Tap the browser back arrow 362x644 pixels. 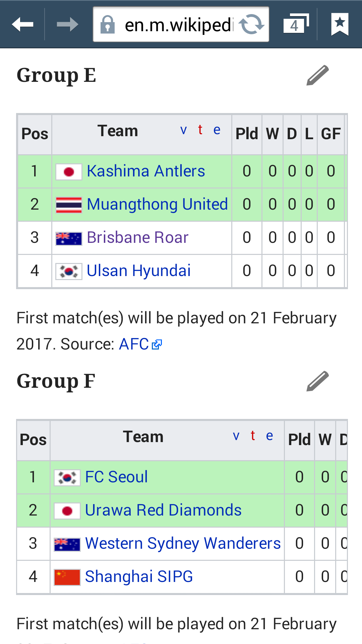pos(22,24)
